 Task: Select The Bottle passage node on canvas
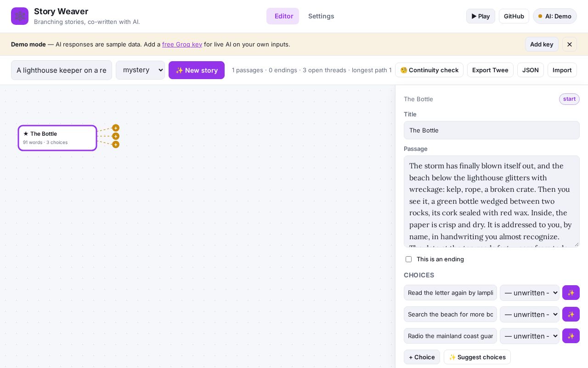tap(57, 138)
